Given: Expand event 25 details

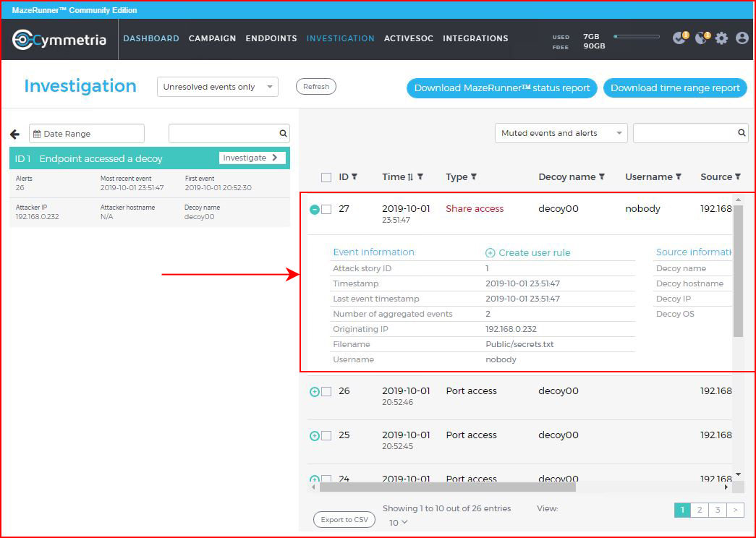Looking at the screenshot, I should [315, 436].
